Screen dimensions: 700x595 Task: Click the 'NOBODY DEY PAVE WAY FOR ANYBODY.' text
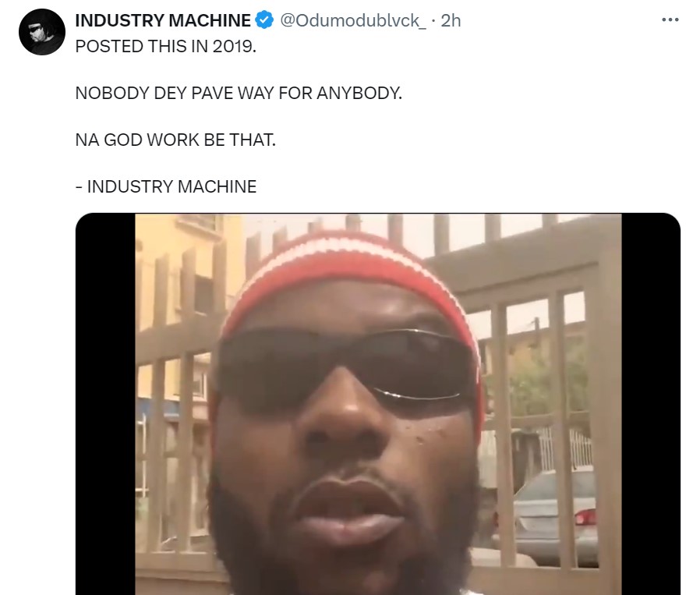[239, 93]
